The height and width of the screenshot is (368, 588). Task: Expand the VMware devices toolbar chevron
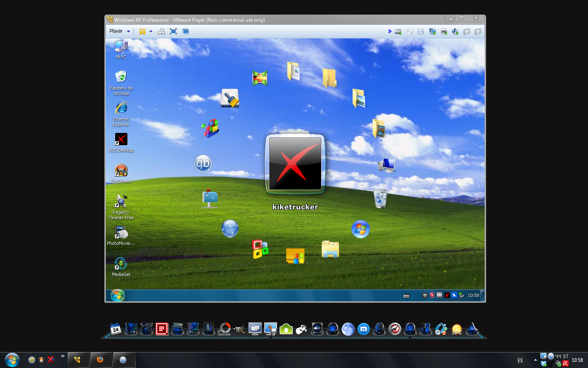[x=390, y=31]
